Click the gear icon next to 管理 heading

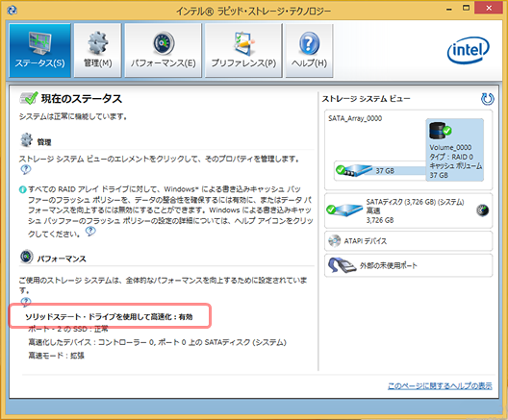(26, 140)
